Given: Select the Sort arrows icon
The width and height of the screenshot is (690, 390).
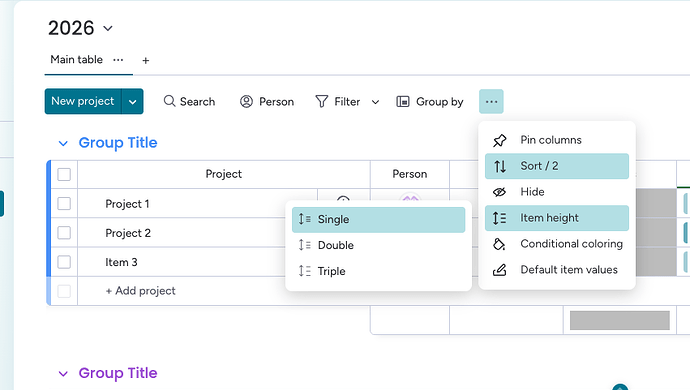Looking at the screenshot, I should (499, 166).
